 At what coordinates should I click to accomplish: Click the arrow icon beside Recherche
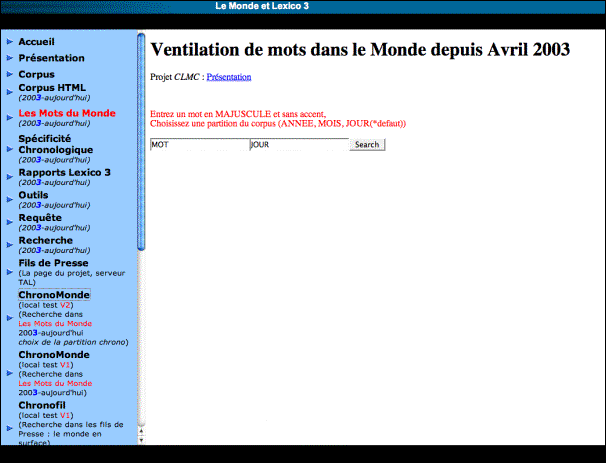click(10, 245)
